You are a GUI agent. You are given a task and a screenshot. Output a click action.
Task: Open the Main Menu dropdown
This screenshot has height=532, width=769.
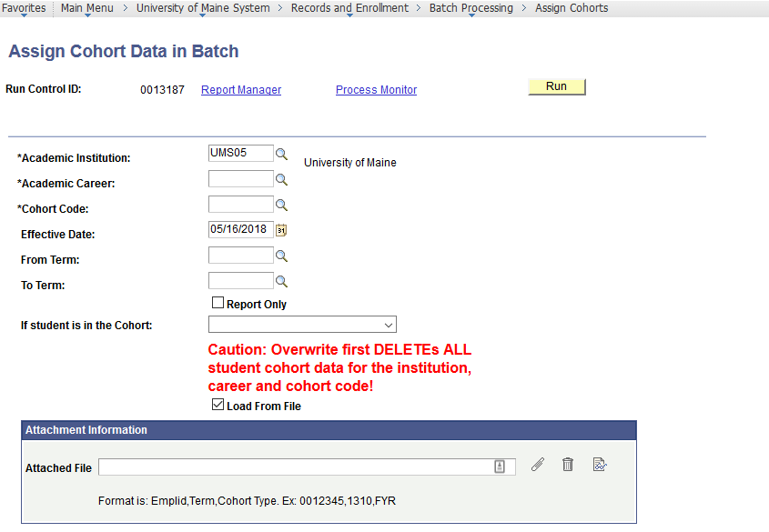click(86, 8)
